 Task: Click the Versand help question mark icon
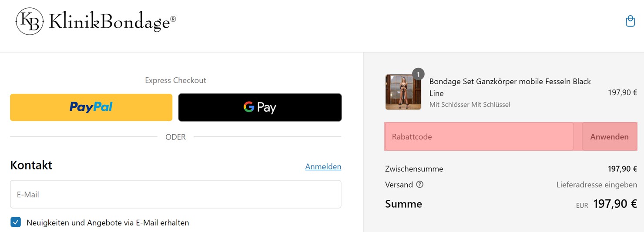point(419,184)
